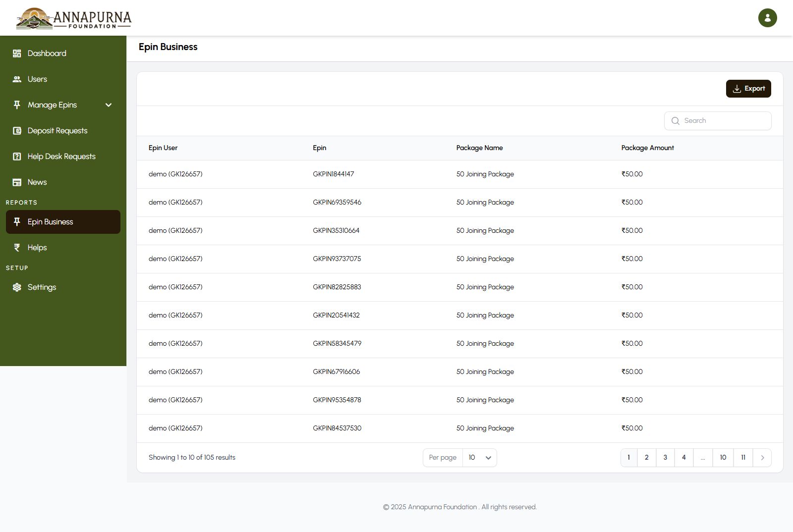Select Epin Business in the sidebar
The width and height of the screenshot is (793, 532).
point(63,222)
